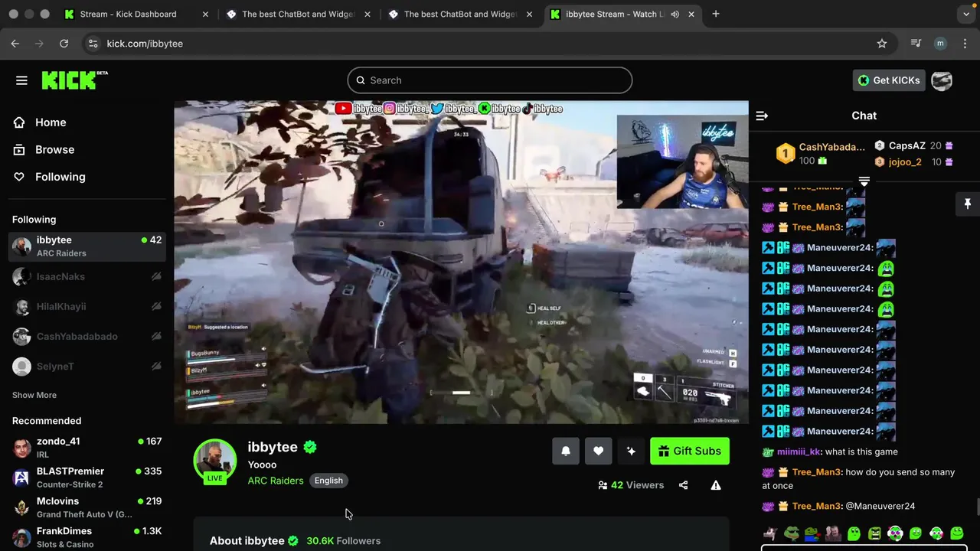The height and width of the screenshot is (551, 980).
Task: Mute the ibbytee Stream tab audio icon
Action: pos(675,14)
